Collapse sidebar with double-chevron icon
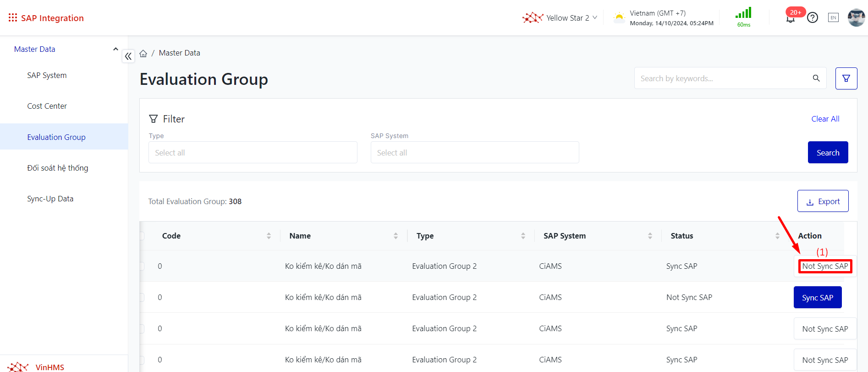 (128, 56)
